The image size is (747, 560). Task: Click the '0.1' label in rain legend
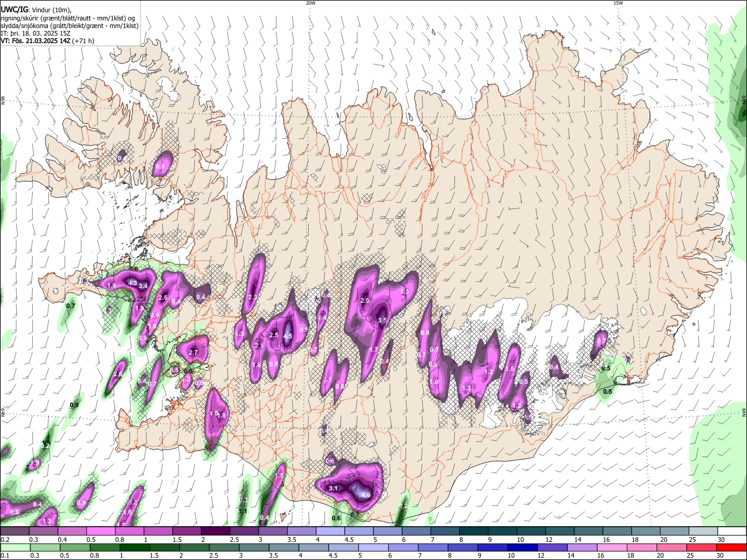pyautogui.click(x=5, y=556)
